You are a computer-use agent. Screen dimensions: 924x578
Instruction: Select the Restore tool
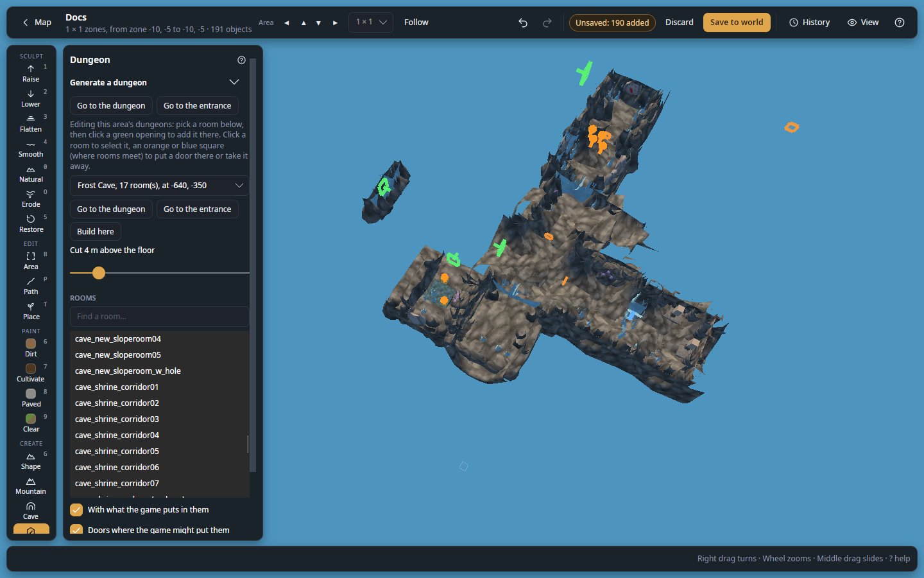coord(31,223)
